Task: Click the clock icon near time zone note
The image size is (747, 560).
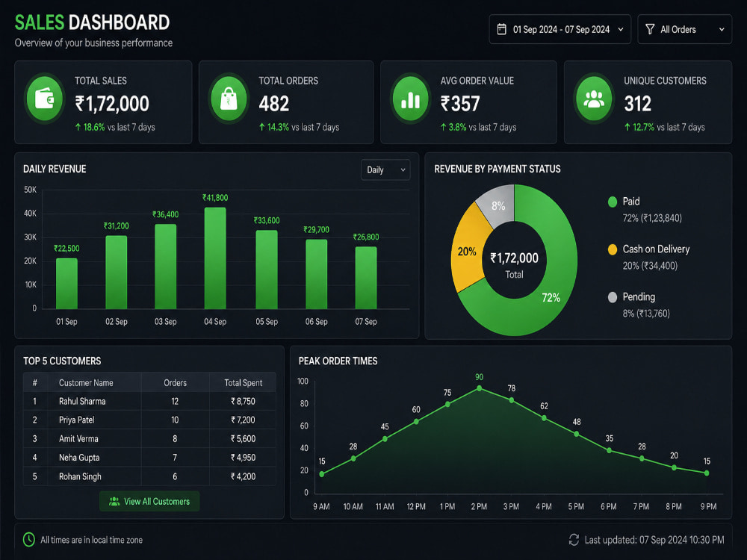Action: [x=29, y=540]
